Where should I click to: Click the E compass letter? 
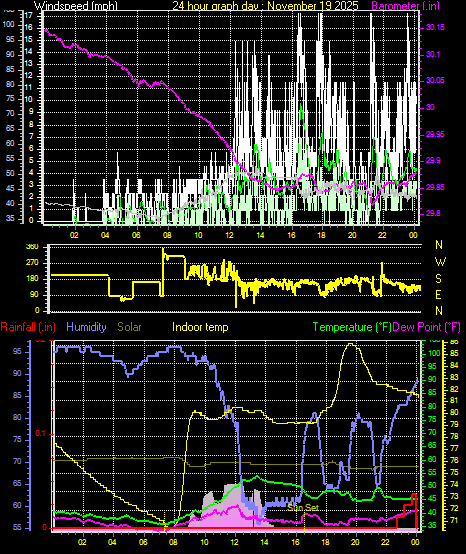tap(438, 294)
